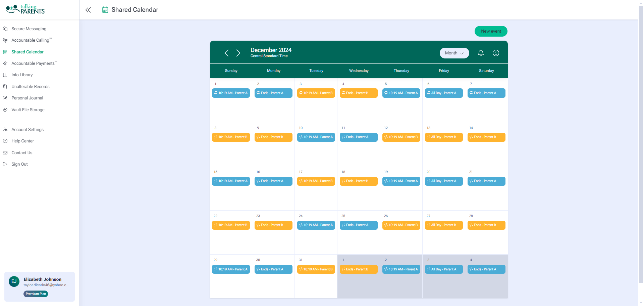Open December 16 Ends Parent A event

[x=273, y=181]
